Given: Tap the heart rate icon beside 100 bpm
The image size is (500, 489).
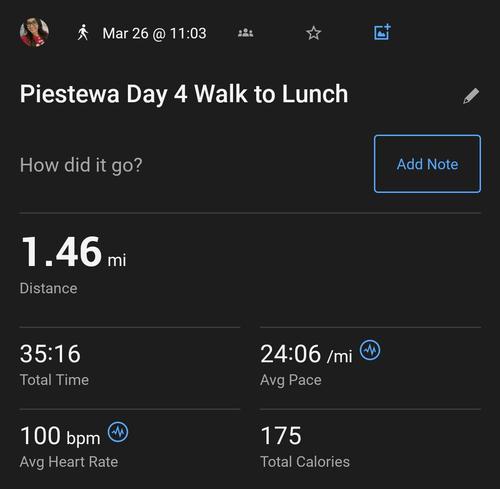Looking at the screenshot, I should 118,432.
